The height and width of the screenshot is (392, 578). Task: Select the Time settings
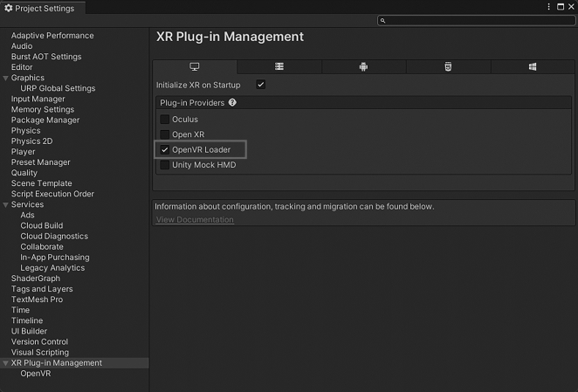20,310
